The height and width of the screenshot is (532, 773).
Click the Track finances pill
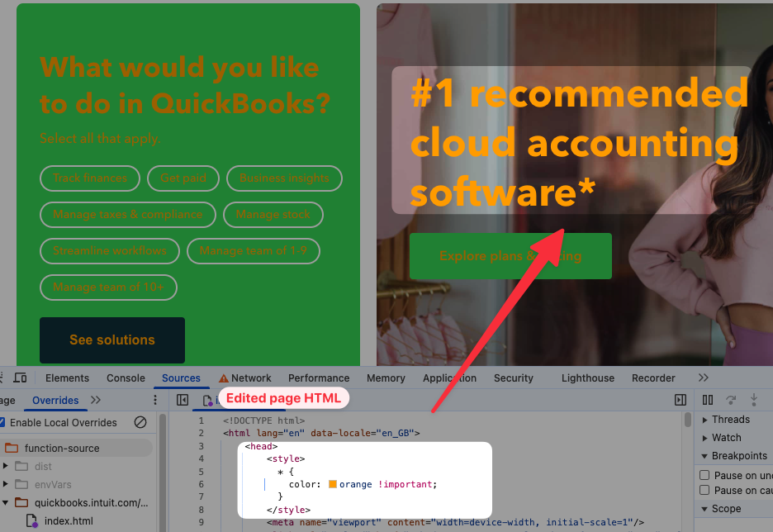pyautogui.click(x=90, y=178)
